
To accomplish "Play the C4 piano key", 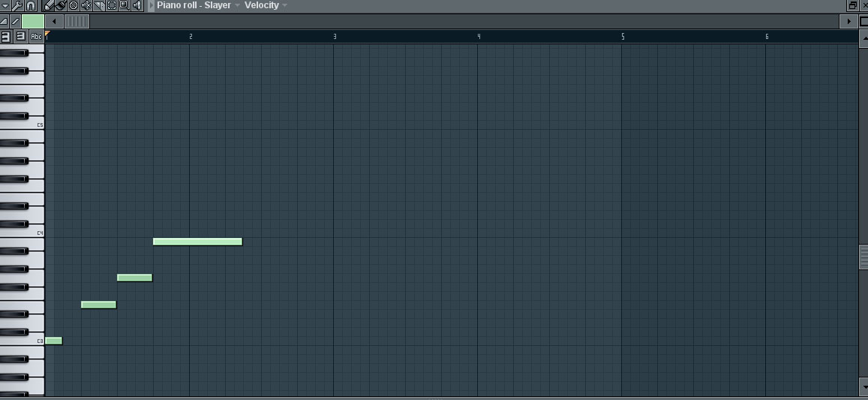I will click(35, 233).
